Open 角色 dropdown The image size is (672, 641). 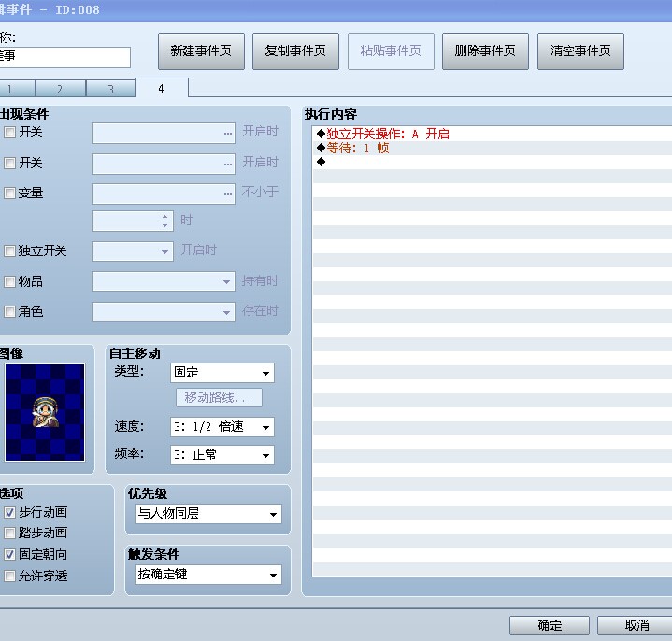click(164, 312)
